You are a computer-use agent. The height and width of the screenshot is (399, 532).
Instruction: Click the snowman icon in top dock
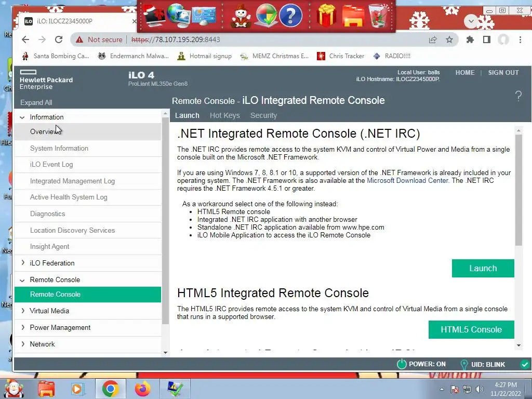[241, 16]
